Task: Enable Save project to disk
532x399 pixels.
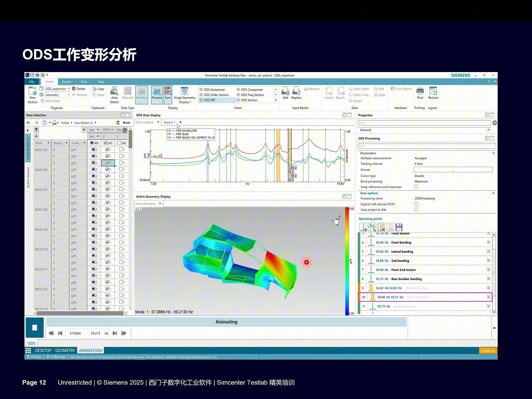Action: tap(416, 209)
